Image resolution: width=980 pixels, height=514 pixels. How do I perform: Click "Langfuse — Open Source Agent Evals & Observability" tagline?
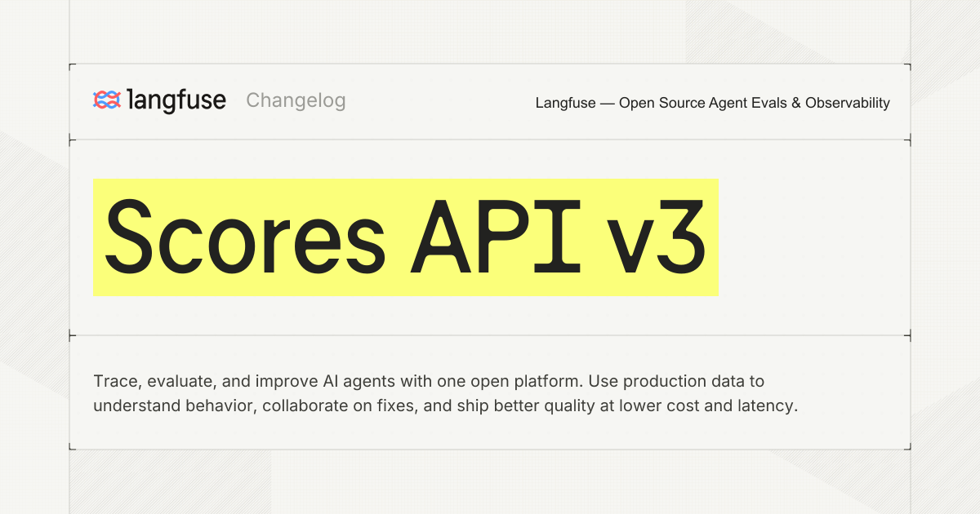pos(713,103)
